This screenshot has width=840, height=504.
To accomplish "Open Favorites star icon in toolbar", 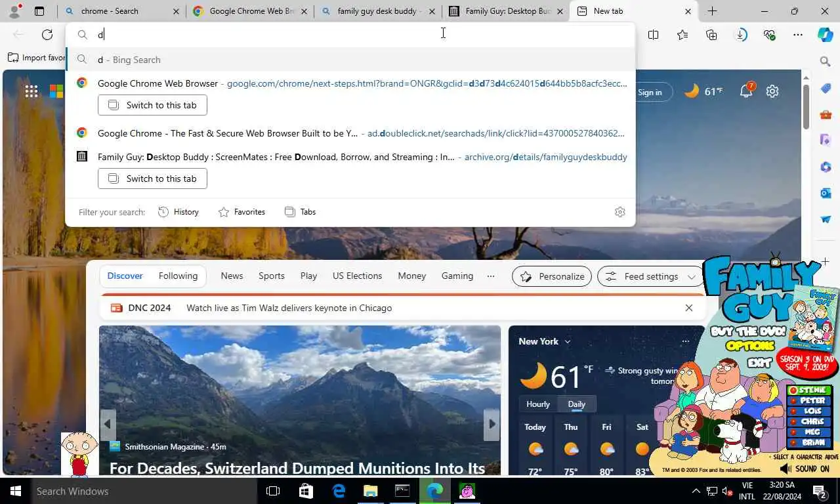I will pyautogui.click(x=682, y=35).
